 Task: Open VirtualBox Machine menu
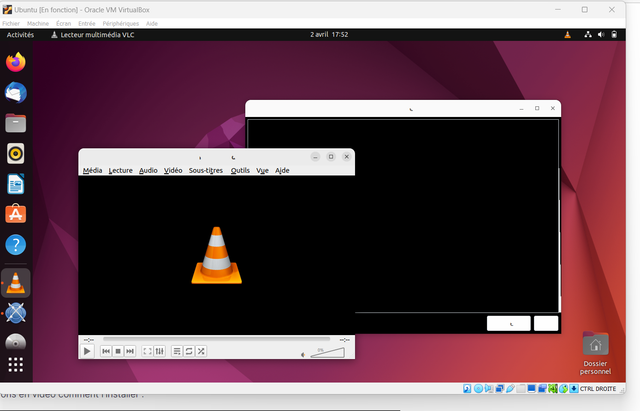(38, 24)
